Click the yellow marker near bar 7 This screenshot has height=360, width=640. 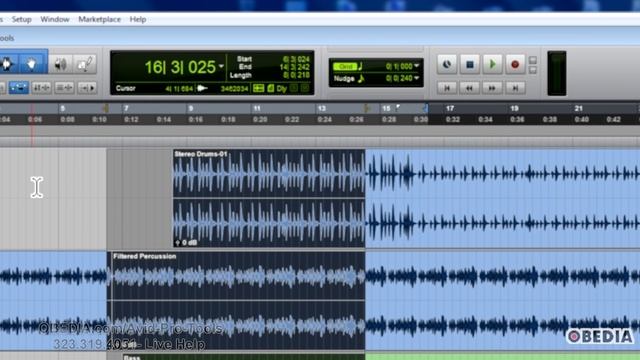point(106,108)
